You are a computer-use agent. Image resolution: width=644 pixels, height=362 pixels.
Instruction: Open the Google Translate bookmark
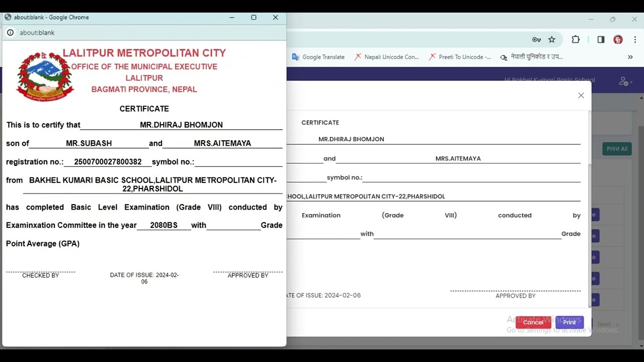click(x=318, y=57)
